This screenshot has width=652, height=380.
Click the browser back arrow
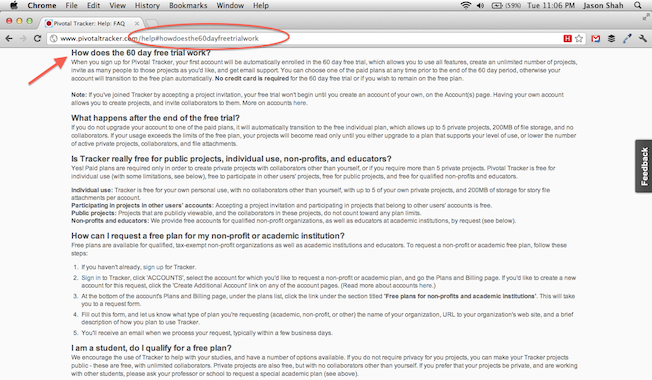[x=9, y=38]
